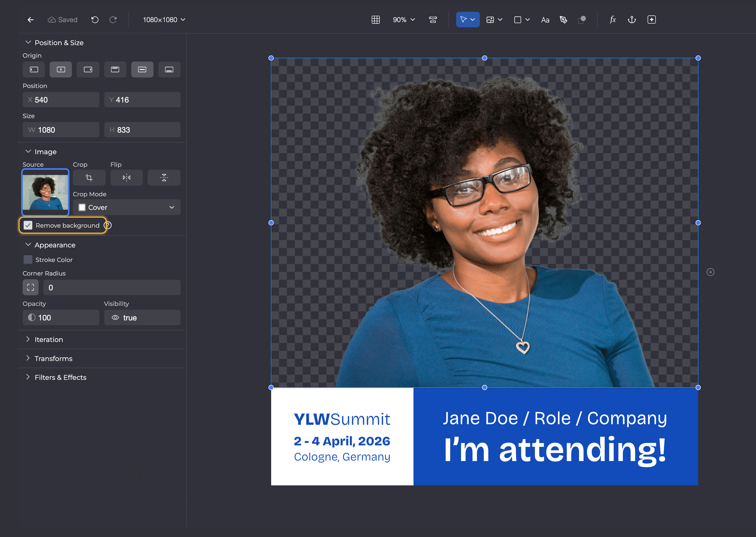Viewport: 756px width, 537px height.
Task: Select the pointer tool
Action: click(463, 20)
